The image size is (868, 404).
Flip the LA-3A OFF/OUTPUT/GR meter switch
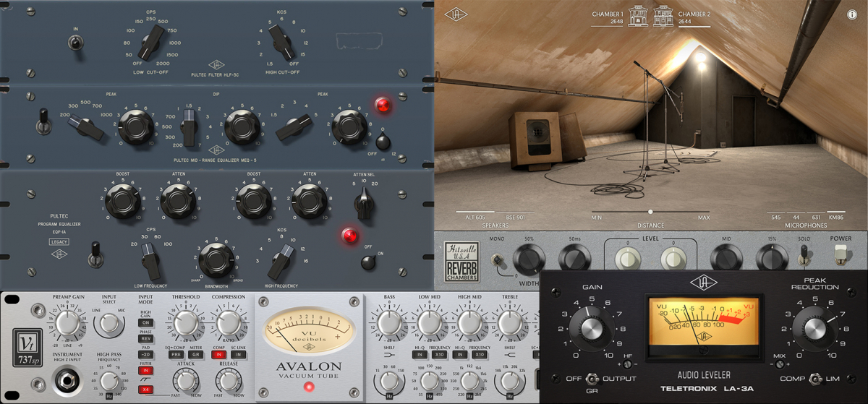592,378
